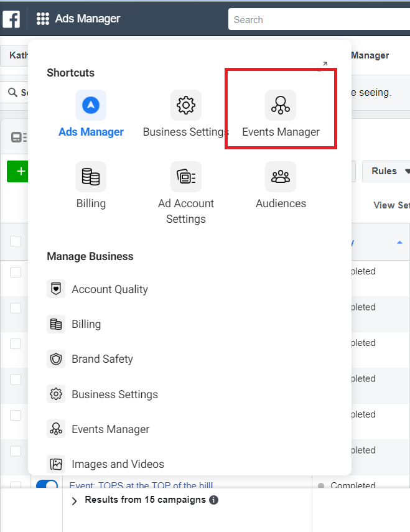Click the magnifier search icon below account name
The image size is (410, 532).
12,92
